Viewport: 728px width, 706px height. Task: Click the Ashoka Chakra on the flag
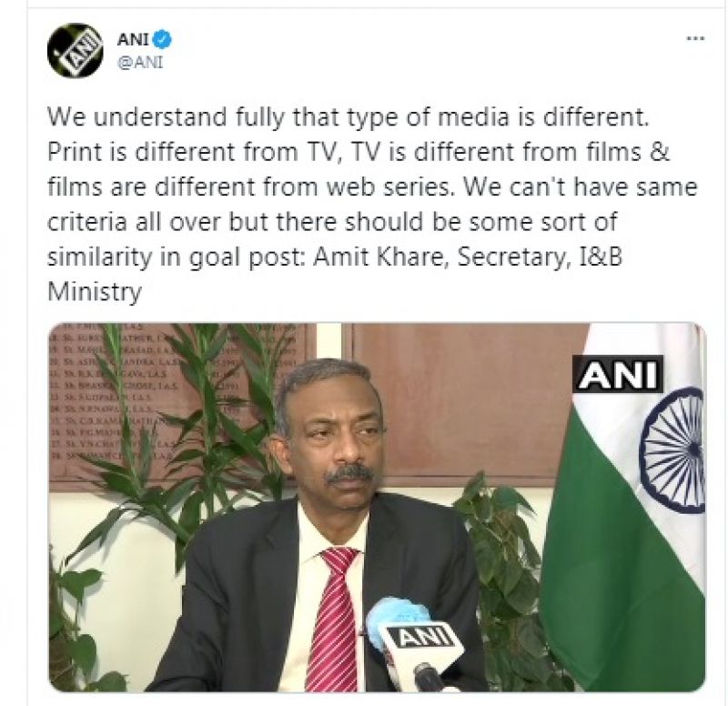click(x=673, y=449)
